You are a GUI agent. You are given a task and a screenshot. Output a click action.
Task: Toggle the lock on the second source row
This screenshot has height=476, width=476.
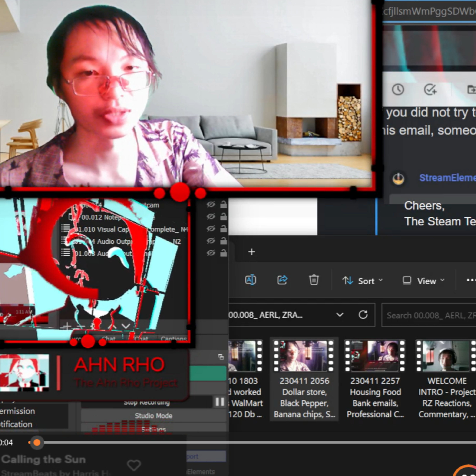pos(223,217)
